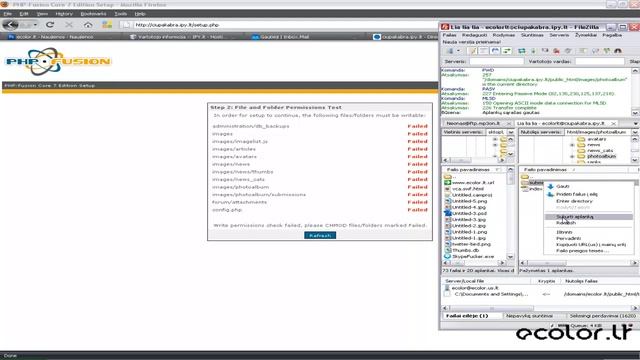Open FileZilla Redaguoti menu
Screen dimensions: 640x360
click(474, 35)
